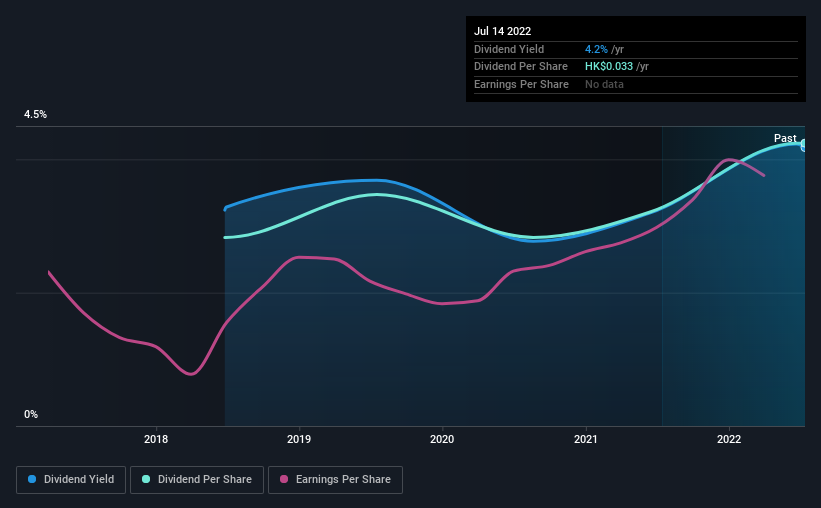Screen dimensions: 821x508
Task: Toggle the Earnings Per Share legend button
Action: click(x=335, y=480)
